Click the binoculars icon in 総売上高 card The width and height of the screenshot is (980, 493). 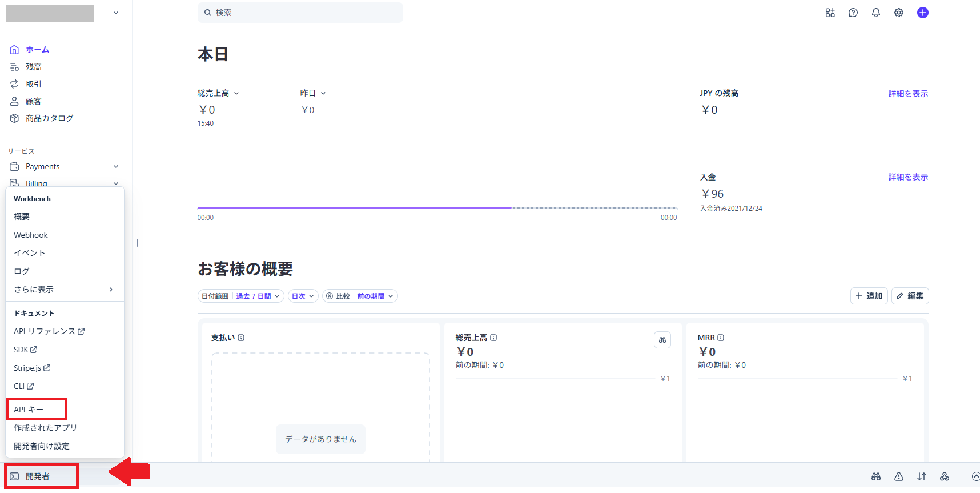click(662, 340)
